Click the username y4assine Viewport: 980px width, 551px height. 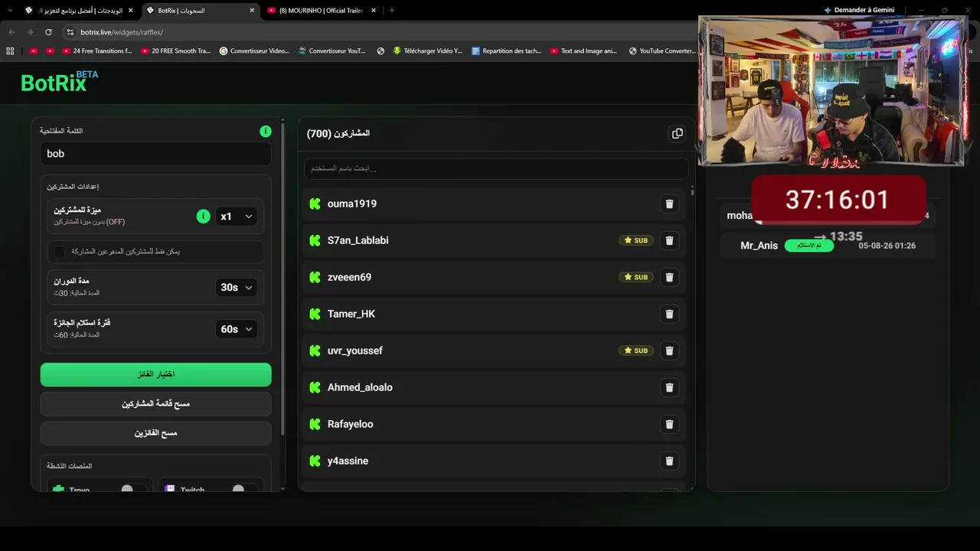348,461
